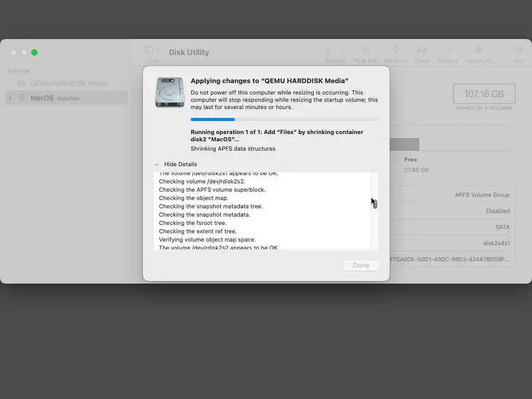532x399 pixels.
Task: Select 'Checking volume /dev/rdisk2s2.' log line
Action: point(202,181)
